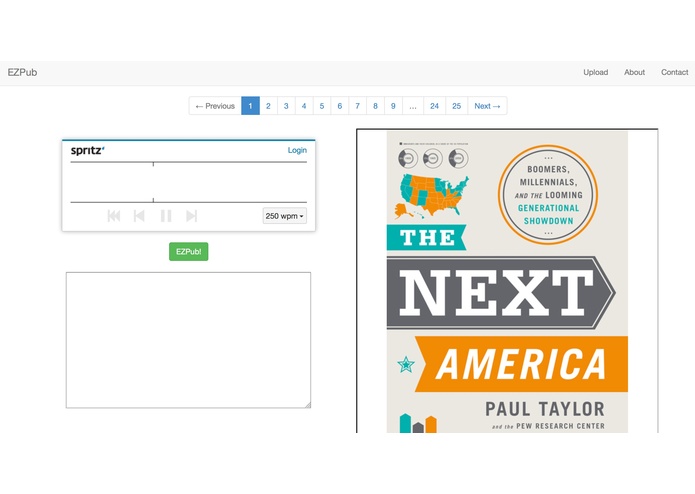The height and width of the screenshot is (494, 695).
Task: Skip forward in the Spritz player
Action: 191,216
